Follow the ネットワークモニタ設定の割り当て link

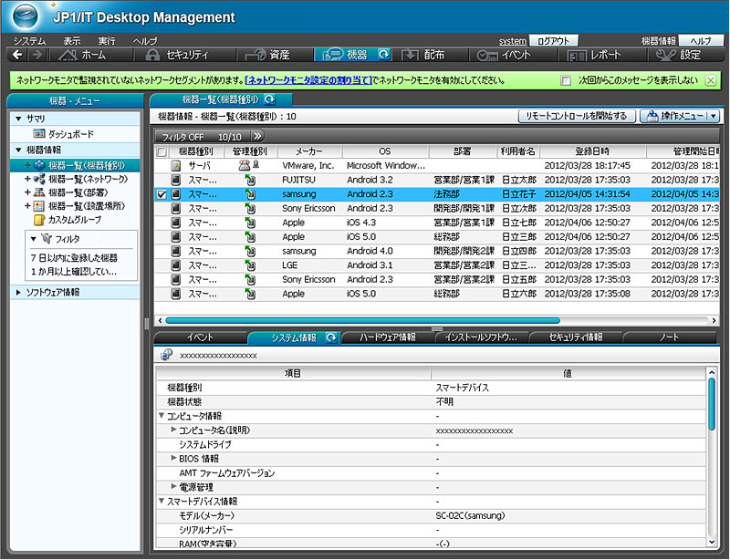pos(308,80)
